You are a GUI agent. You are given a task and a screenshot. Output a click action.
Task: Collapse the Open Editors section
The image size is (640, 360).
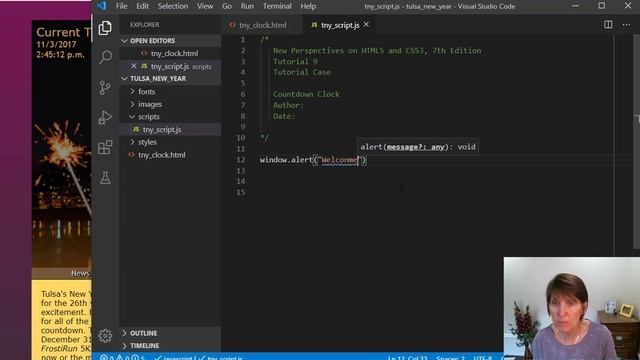point(170,40)
